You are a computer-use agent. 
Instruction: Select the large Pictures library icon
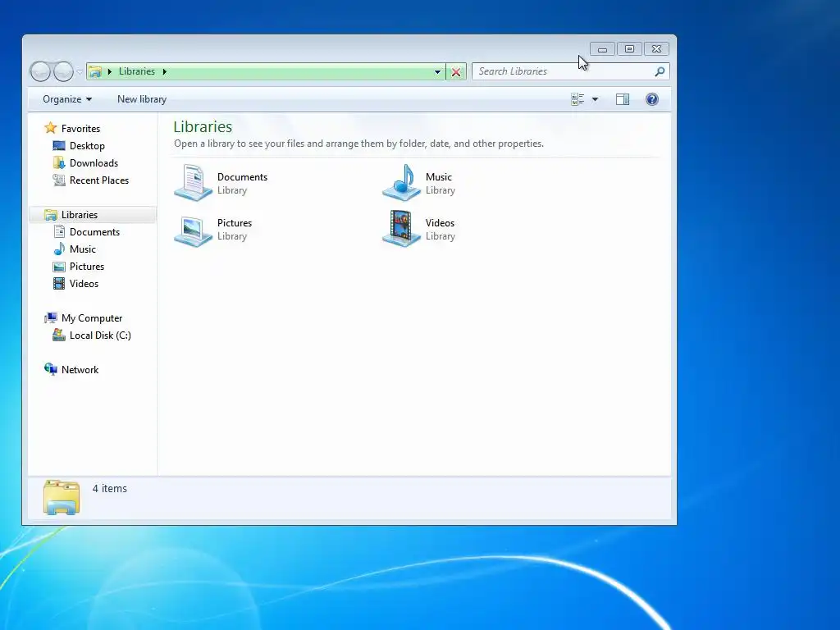(x=194, y=231)
